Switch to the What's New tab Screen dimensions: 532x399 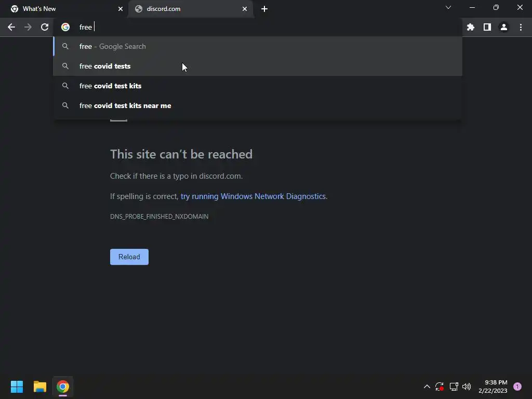click(x=64, y=9)
